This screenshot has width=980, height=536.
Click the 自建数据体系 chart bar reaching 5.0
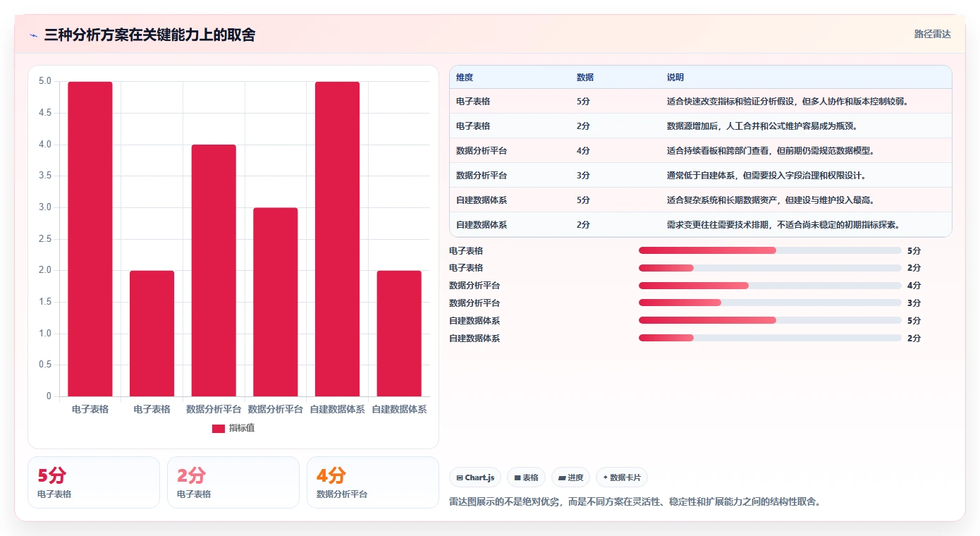(x=337, y=239)
